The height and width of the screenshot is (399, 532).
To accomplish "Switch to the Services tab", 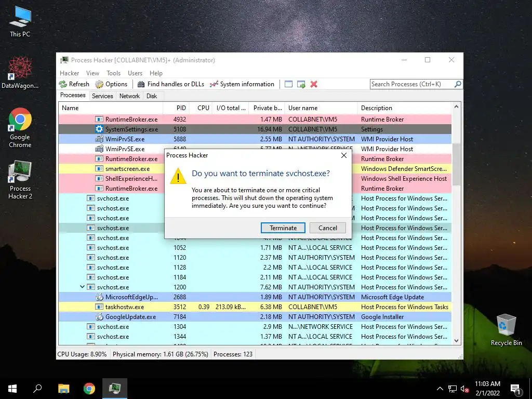I will click(x=102, y=96).
